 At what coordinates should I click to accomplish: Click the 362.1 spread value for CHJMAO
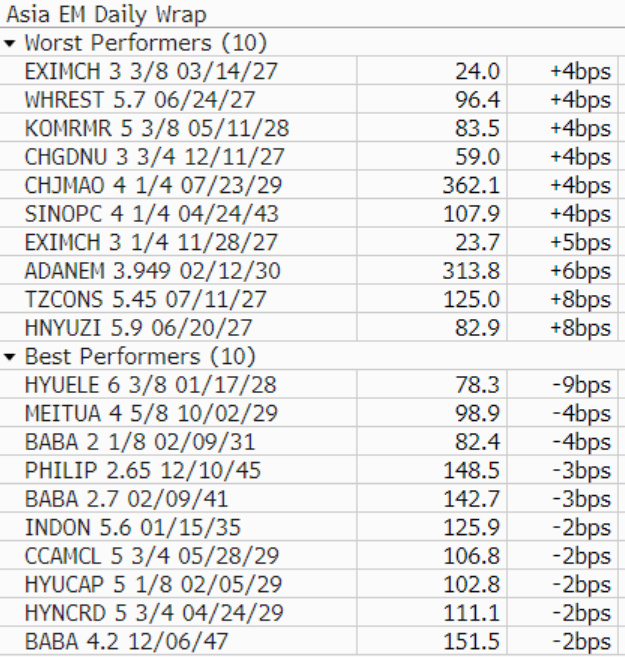[471, 186]
